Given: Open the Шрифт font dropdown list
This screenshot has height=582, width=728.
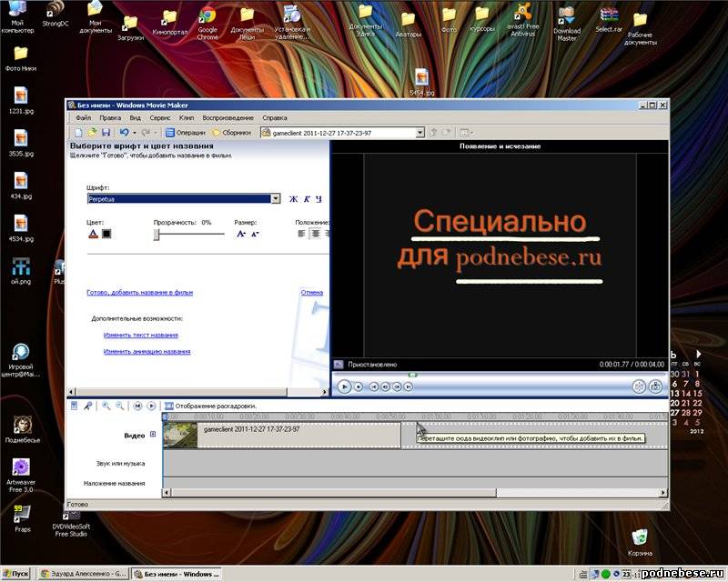Looking at the screenshot, I should 276,198.
